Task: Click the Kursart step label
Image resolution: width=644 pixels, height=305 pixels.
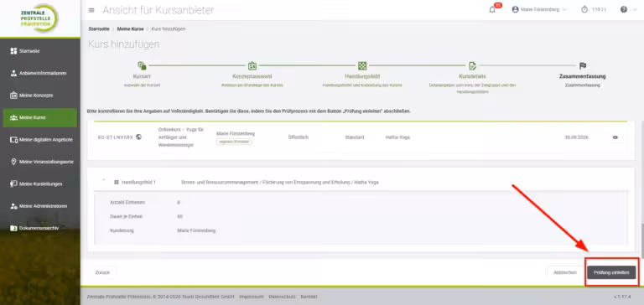Action: coord(142,76)
